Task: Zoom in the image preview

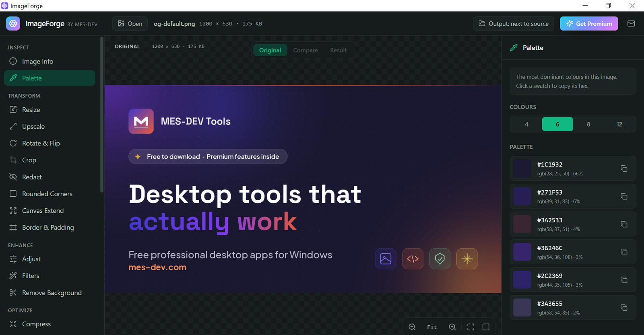Action: pos(452,327)
